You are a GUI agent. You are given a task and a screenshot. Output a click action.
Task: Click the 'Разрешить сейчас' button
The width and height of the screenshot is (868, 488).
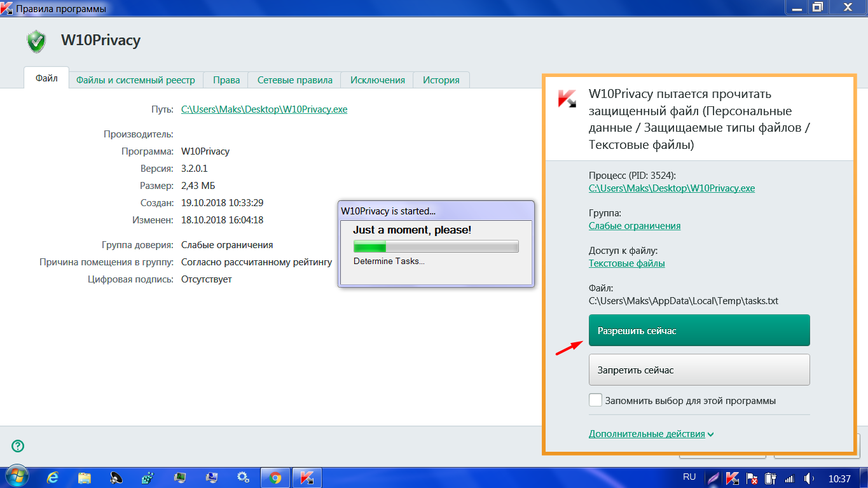(x=699, y=330)
